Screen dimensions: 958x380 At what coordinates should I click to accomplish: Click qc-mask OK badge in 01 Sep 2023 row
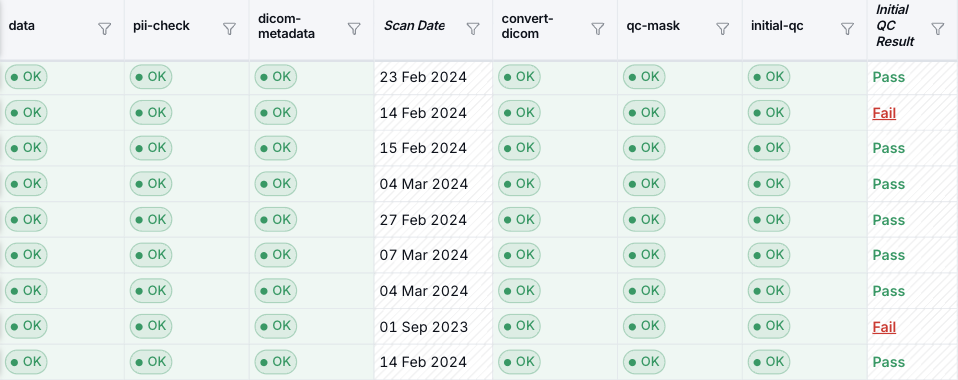[x=644, y=326]
